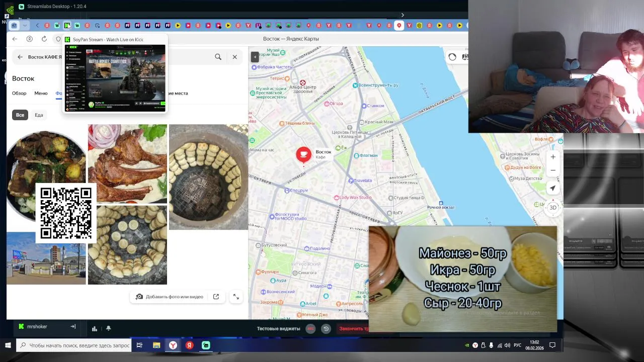Click the red Восток cafe map pin
The image size is (644, 362).
[303, 154]
